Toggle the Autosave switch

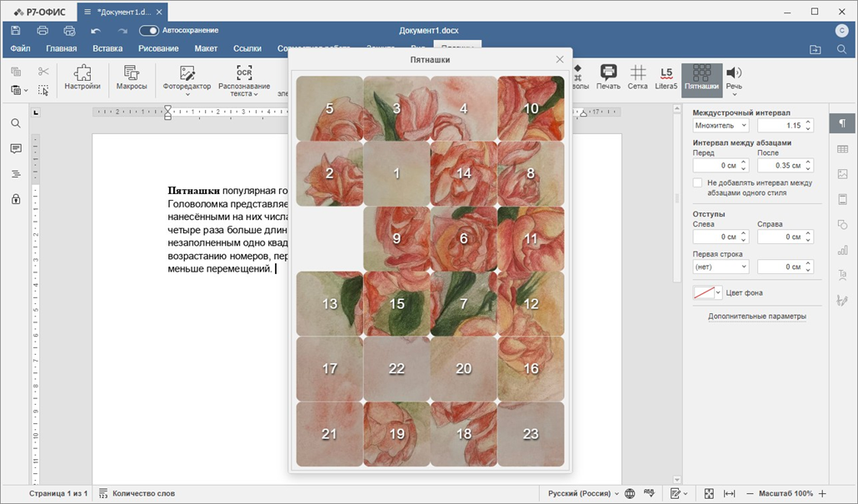coord(148,31)
